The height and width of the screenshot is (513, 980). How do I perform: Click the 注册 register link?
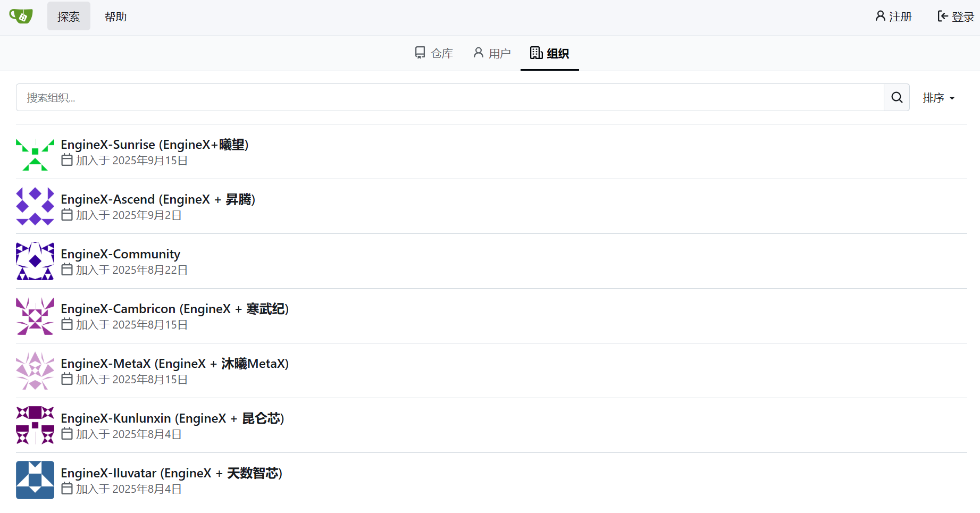[x=894, y=16]
